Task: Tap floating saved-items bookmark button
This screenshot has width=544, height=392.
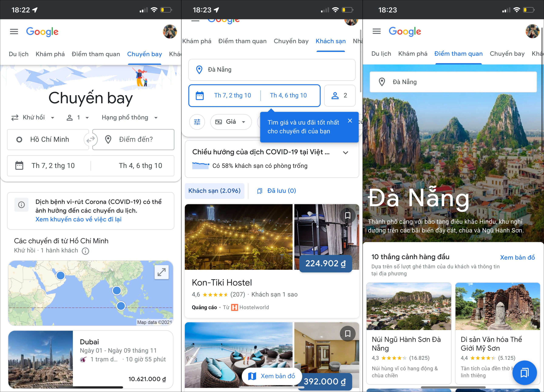Action: click(525, 373)
